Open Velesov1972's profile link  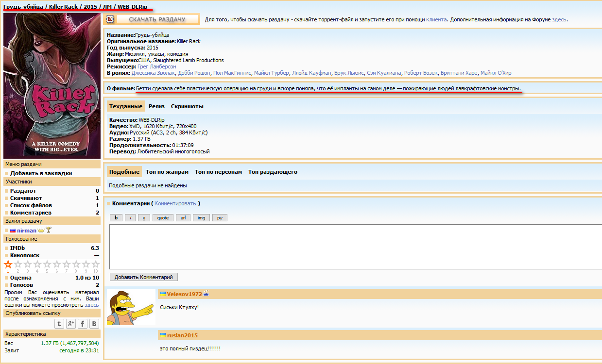tap(185, 294)
